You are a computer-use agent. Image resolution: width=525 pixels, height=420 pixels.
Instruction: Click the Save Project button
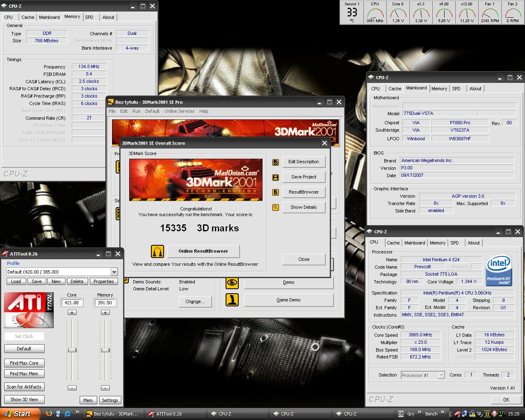point(304,177)
